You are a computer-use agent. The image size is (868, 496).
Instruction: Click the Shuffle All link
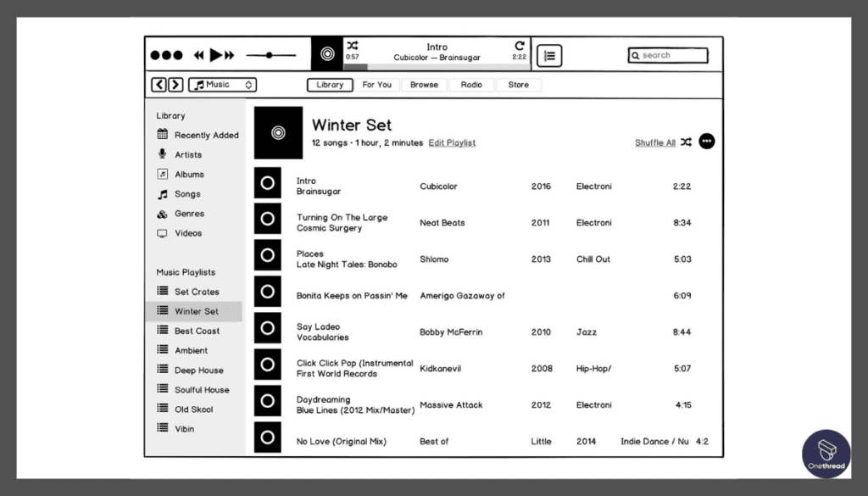(655, 142)
